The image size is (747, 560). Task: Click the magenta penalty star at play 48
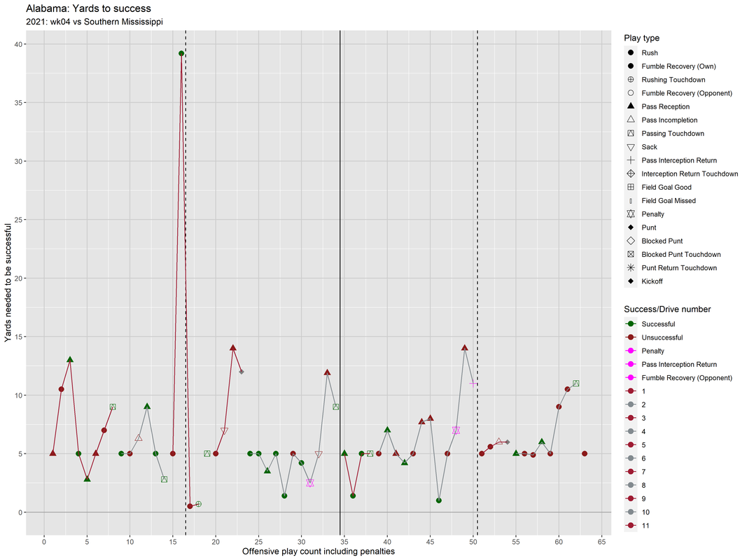point(456,430)
